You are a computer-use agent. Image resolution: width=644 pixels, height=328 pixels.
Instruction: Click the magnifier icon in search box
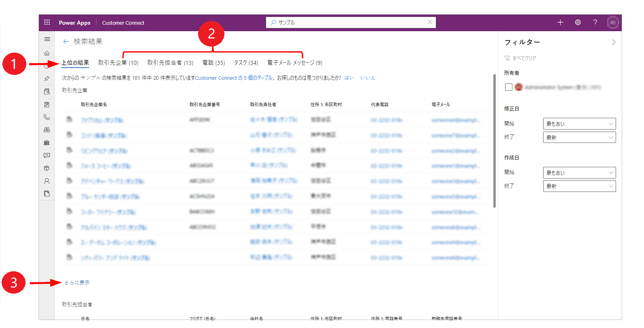tap(273, 22)
